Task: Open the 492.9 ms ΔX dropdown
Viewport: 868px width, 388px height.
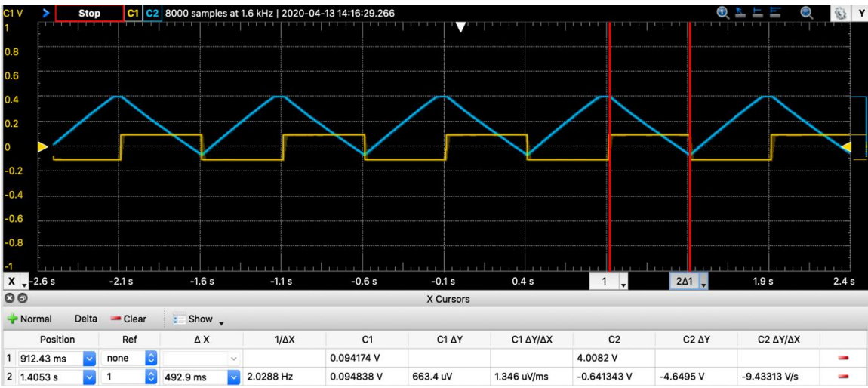Action: coord(233,377)
